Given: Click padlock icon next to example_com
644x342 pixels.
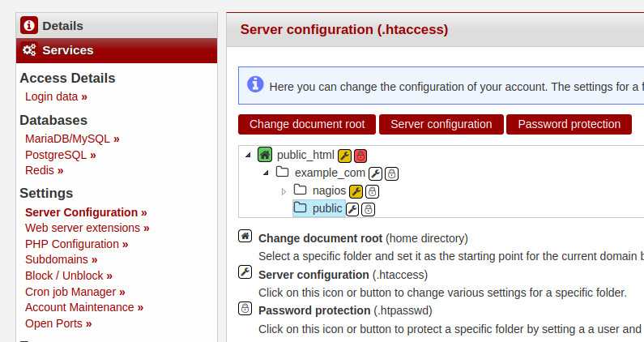Looking at the screenshot, I should click(x=391, y=174).
